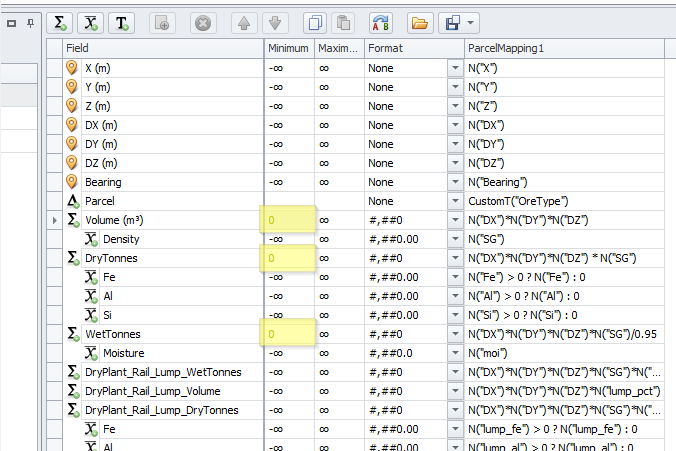Screen dimensions: 676x451
Task: Click the Rename (AB) toolbar icon
Action: (x=381, y=22)
